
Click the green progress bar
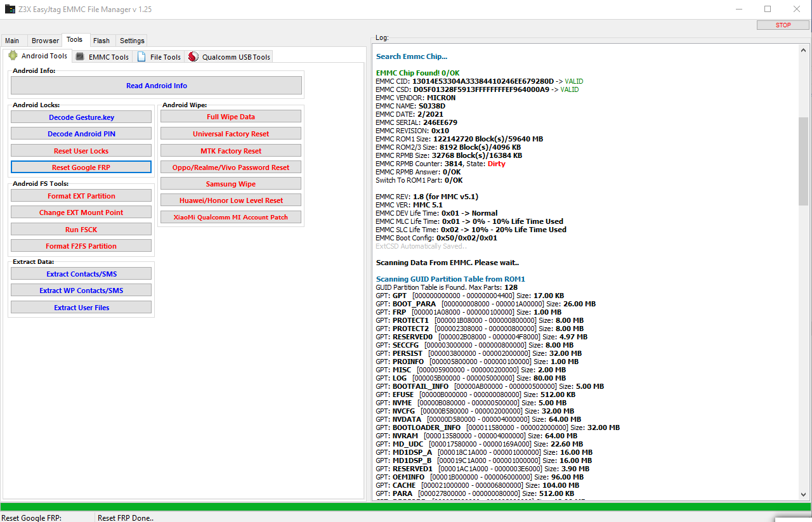click(x=406, y=507)
